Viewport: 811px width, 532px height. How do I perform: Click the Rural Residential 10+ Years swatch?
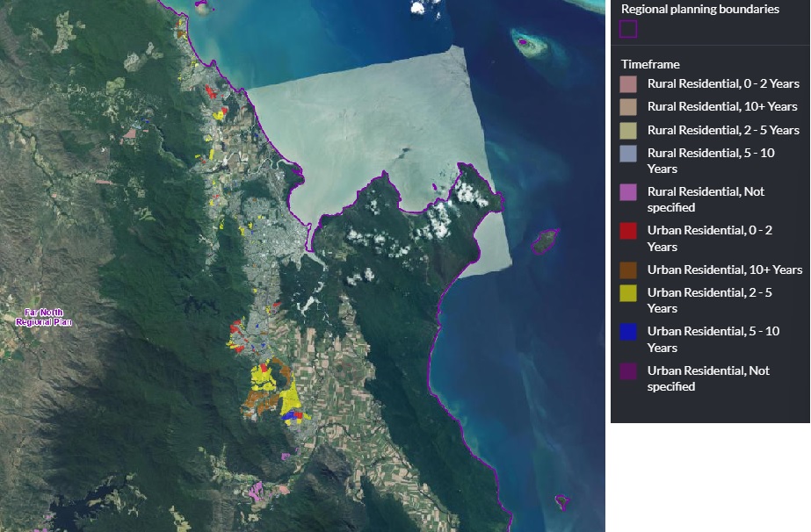click(x=628, y=107)
